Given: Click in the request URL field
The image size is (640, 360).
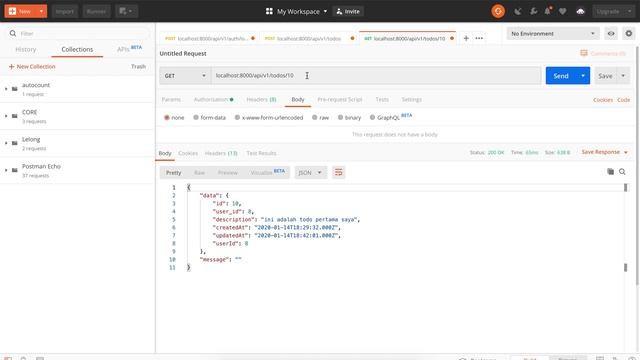Looking at the screenshot, I should [376, 76].
